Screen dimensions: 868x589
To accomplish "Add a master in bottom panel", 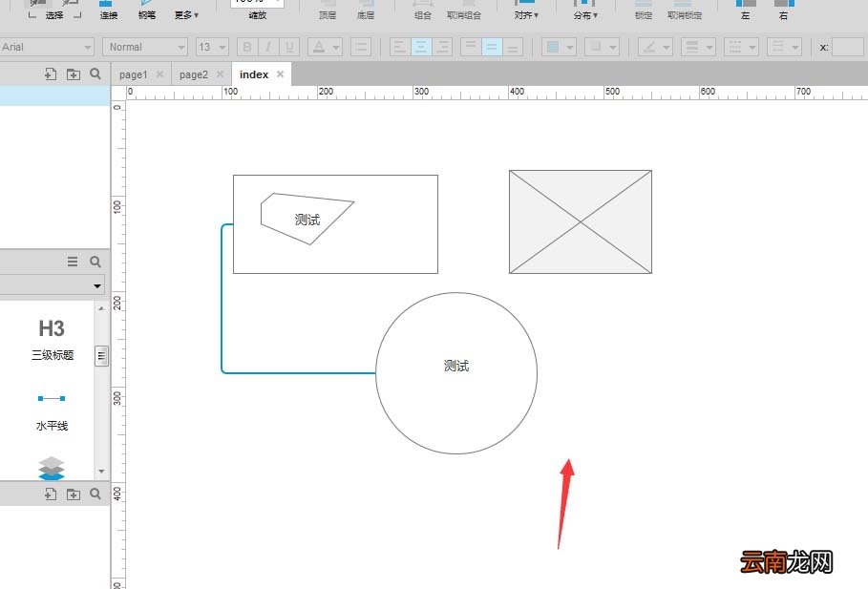I will pyautogui.click(x=51, y=494).
